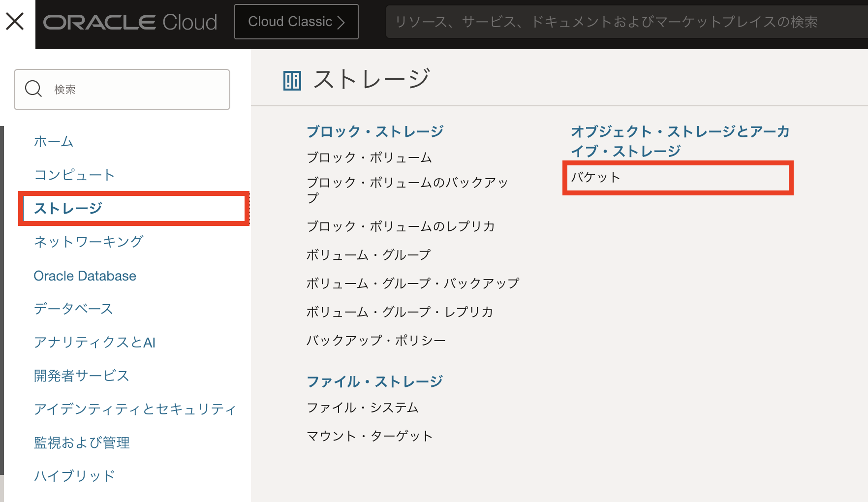Open バックアップ・ポリシー link

[376, 341]
